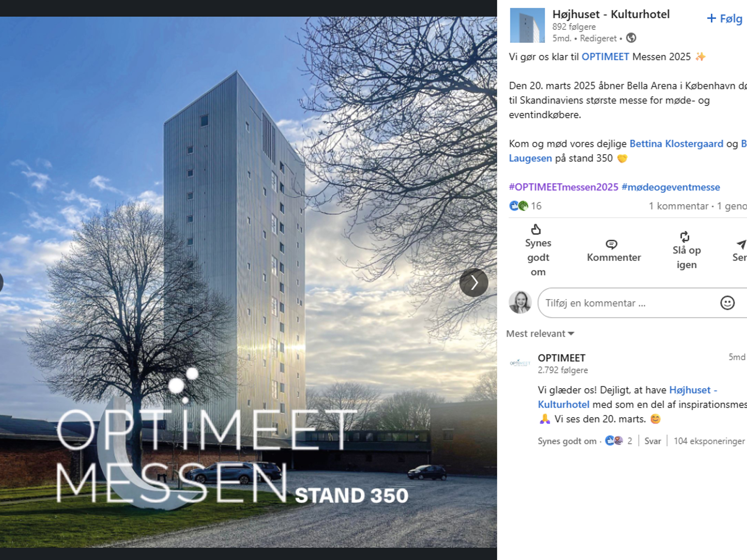Open the Højhuset Kulturhotel profile thumbnail
747x560 pixels.
527,25
